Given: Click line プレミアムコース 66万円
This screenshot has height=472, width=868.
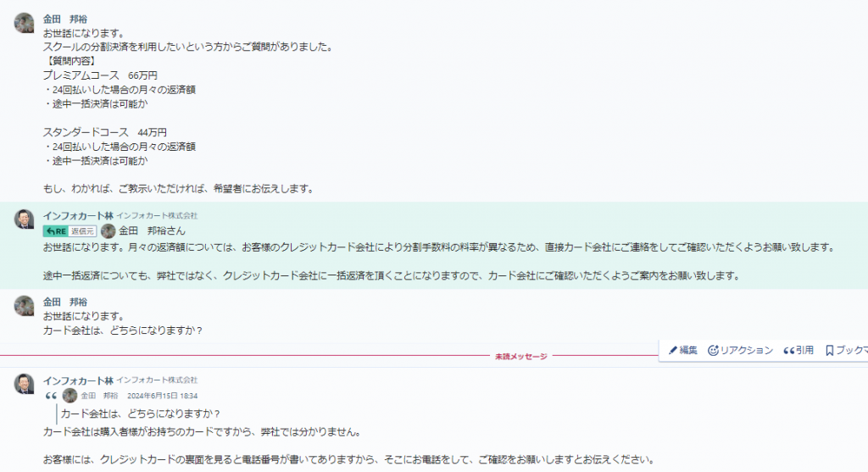Looking at the screenshot, I should pyautogui.click(x=100, y=75).
